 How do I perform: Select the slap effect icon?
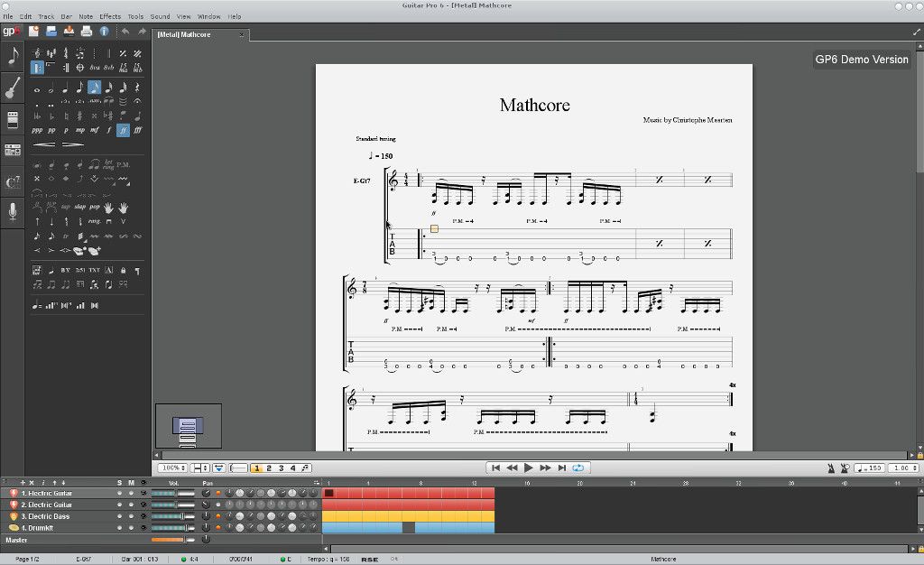point(79,207)
